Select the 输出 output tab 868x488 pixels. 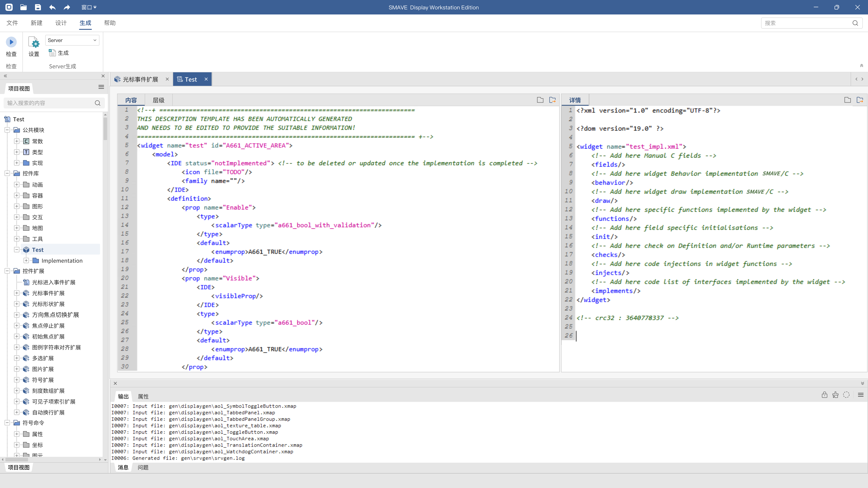tap(123, 396)
